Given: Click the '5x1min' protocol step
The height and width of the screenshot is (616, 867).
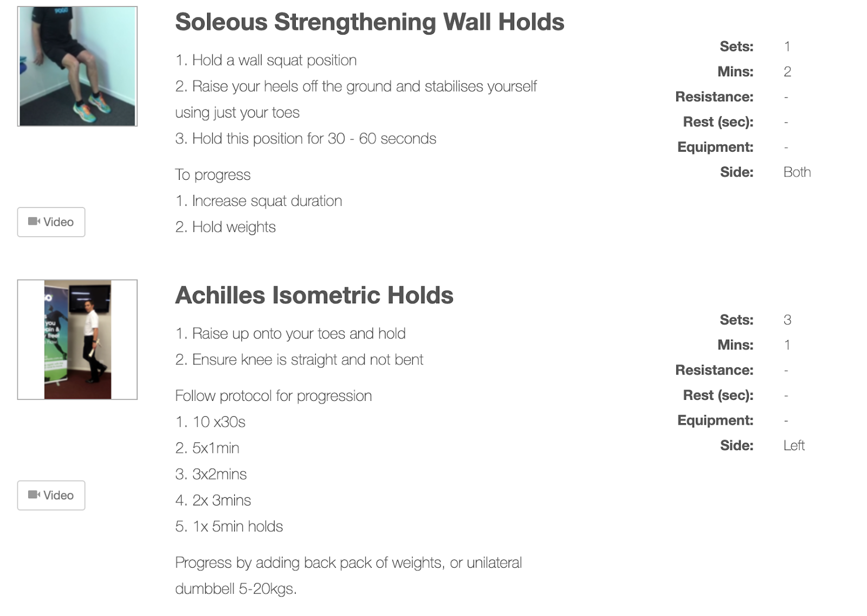Looking at the screenshot, I should [x=208, y=448].
